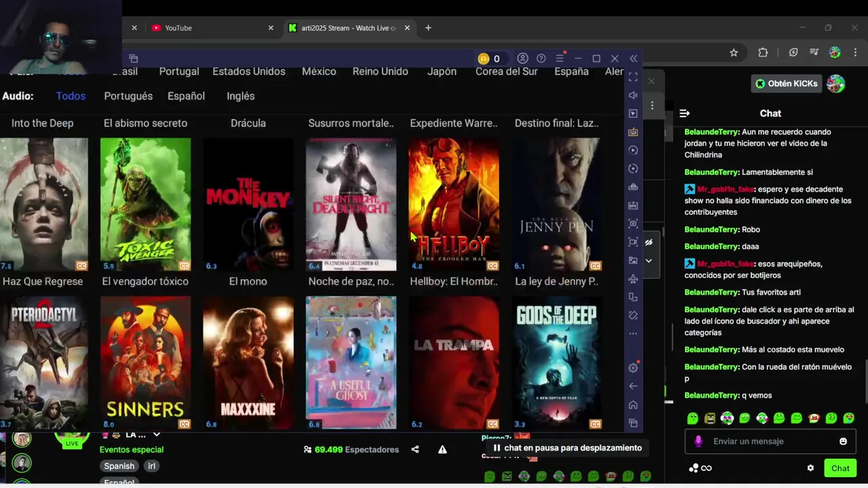
Task: Click the Enviar un mensaje input field
Action: pyautogui.click(x=769, y=441)
